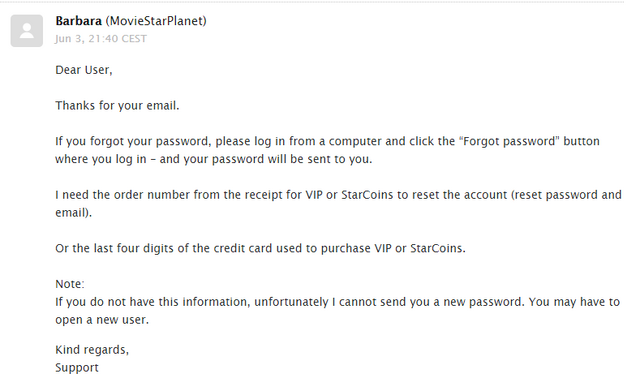Click the Jun 3, 21:40 CEST timestamp
This screenshot has height=391, width=640.
coord(101,39)
